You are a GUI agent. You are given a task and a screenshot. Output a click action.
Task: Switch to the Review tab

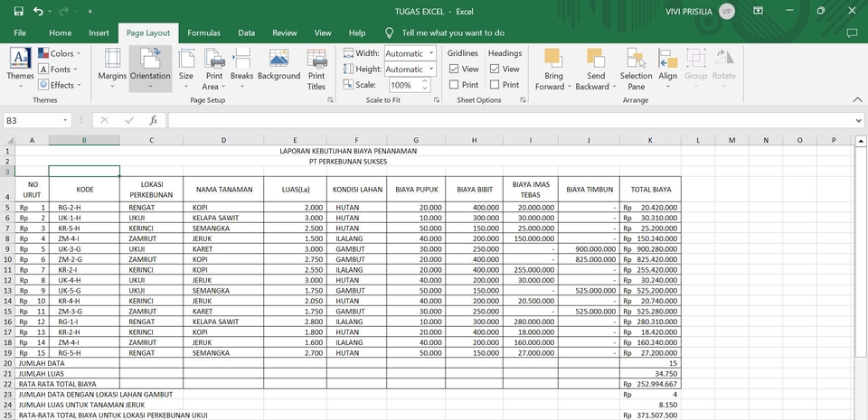(x=285, y=33)
